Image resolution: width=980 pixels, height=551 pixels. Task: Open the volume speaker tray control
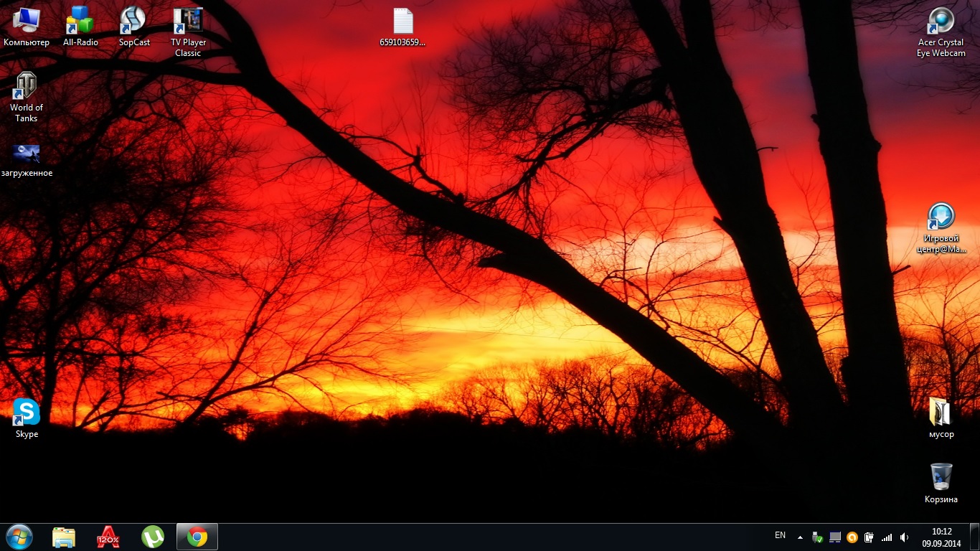click(x=904, y=537)
